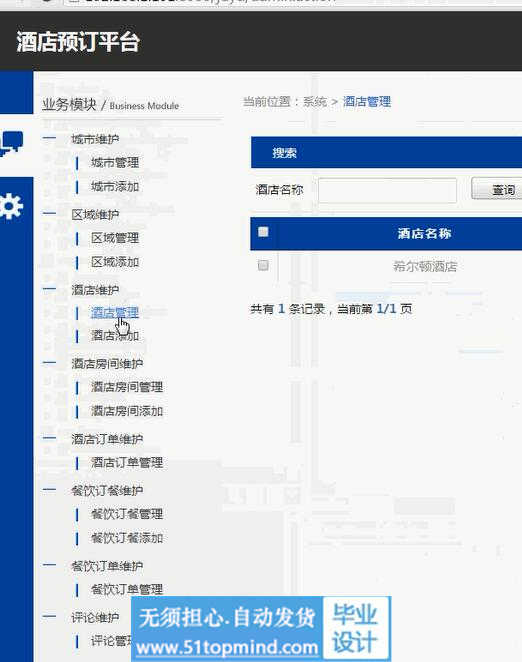Check the box for 希尔顿酒店 row
This screenshot has width=522, height=662.
(263, 266)
